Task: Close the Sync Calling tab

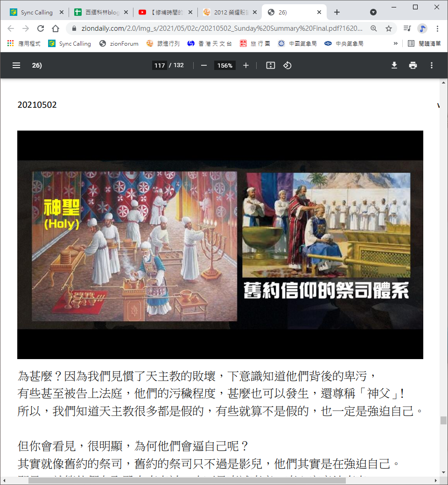Action: click(x=61, y=12)
